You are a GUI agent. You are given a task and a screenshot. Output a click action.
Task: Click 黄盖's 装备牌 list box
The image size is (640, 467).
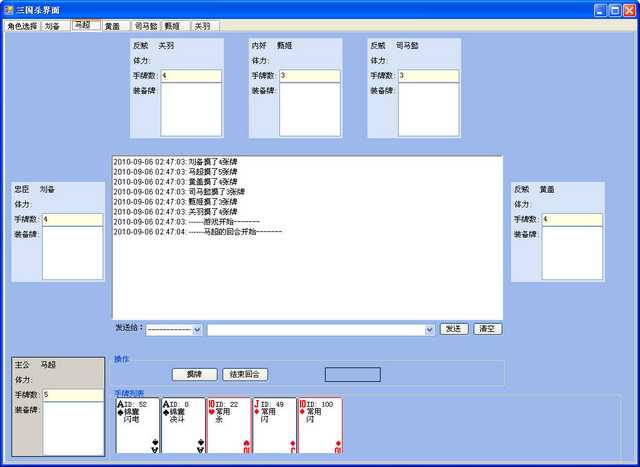[572, 253]
